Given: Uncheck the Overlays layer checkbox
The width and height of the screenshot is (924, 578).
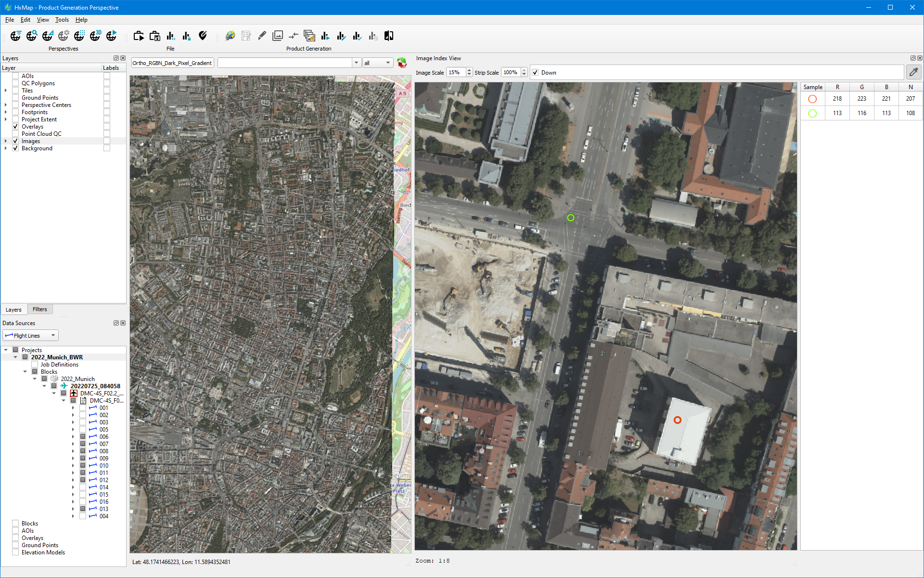Looking at the screenshot, I should 15,127.
